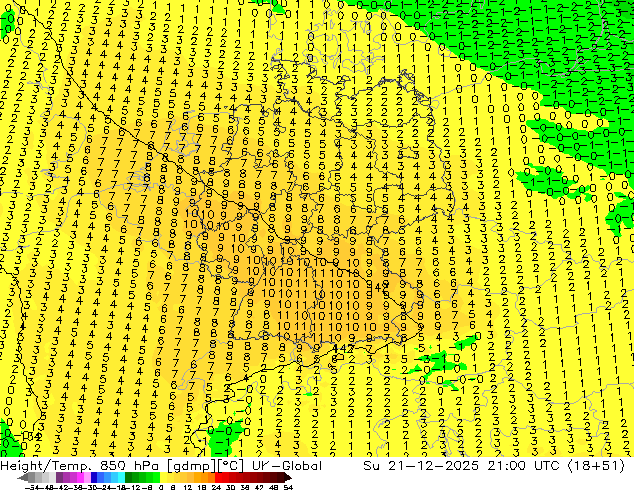Click the date 'Su 21-12-2025'
The width and height of the screenshot is (634, 490).
(421, 466)
